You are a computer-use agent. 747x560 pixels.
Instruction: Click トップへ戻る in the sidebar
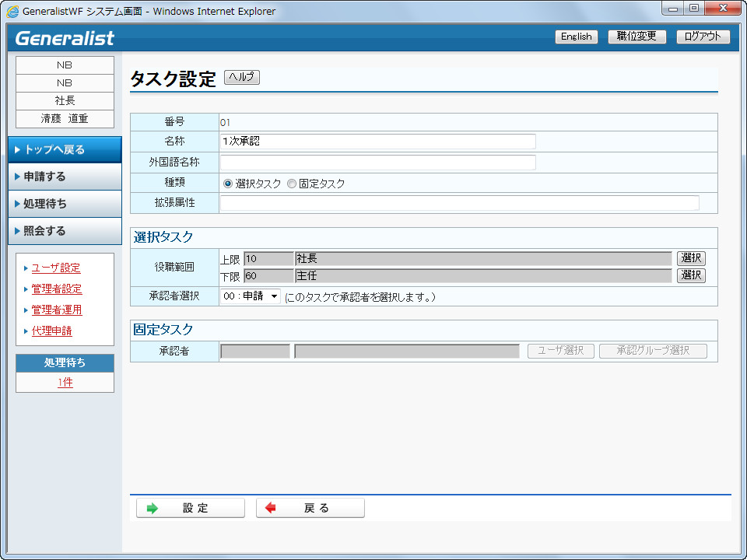point(65,149)
